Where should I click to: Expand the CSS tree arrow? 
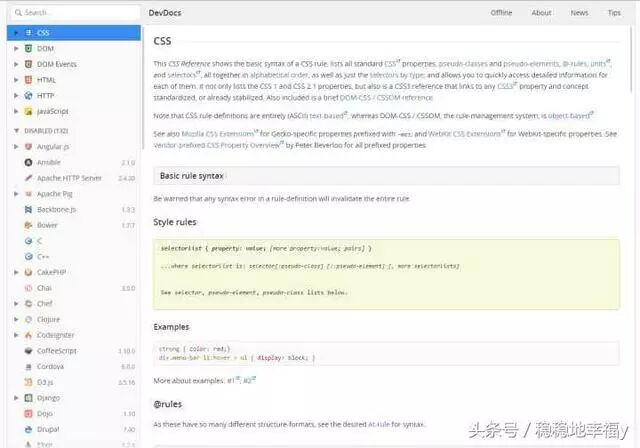(x=16, y=33)
